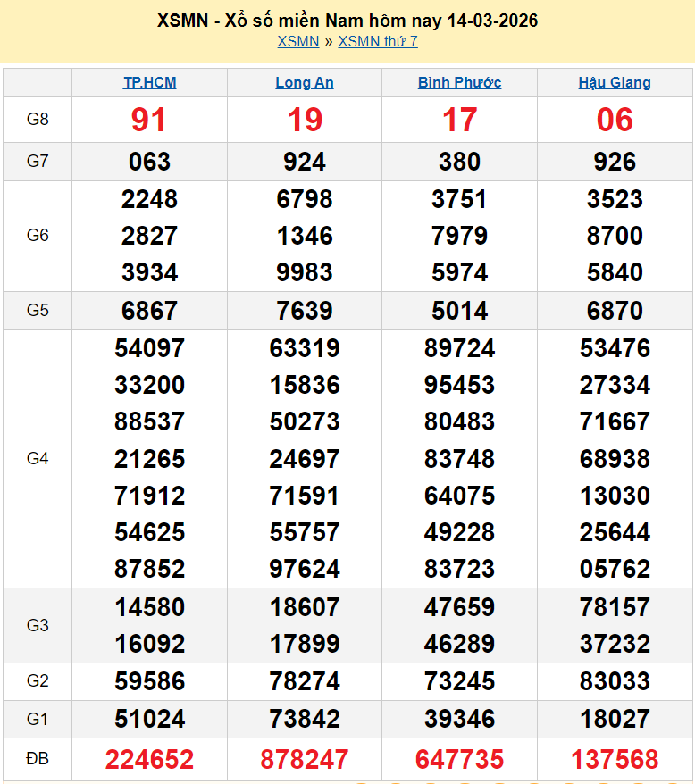This screenshot has height=784, width=695.
Task: Select Hậu Giang G8 result 06
Action: tap(615, 120)
